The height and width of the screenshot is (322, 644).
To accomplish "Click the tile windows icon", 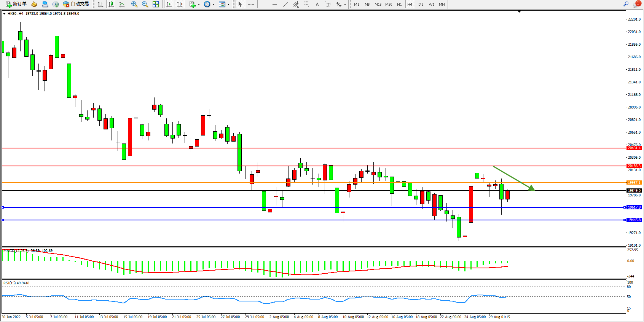I will coord(156,4).
